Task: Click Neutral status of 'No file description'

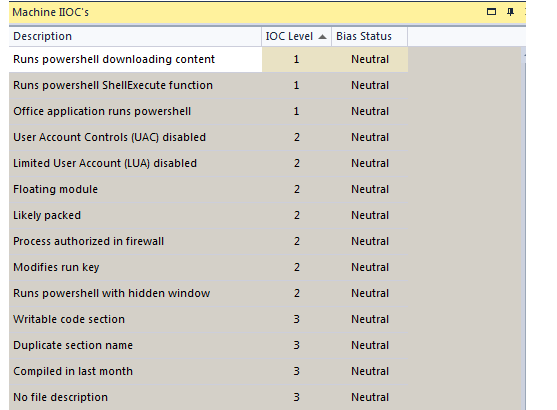Action: point(370,397)
